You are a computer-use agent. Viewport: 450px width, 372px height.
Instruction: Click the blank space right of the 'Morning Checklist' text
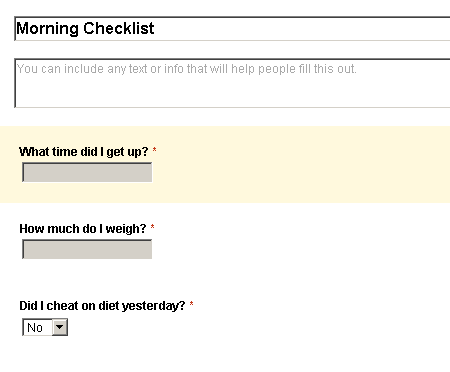300,29
